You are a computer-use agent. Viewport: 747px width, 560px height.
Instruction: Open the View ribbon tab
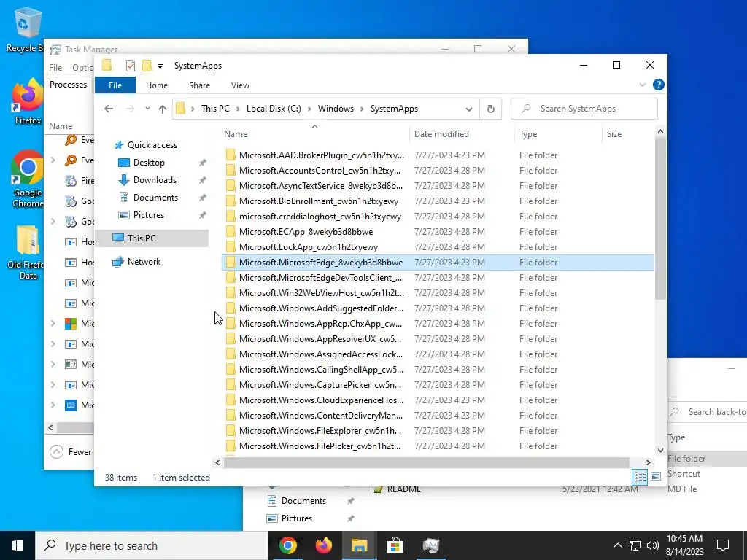pyautogui.click(x=240, y=85)
